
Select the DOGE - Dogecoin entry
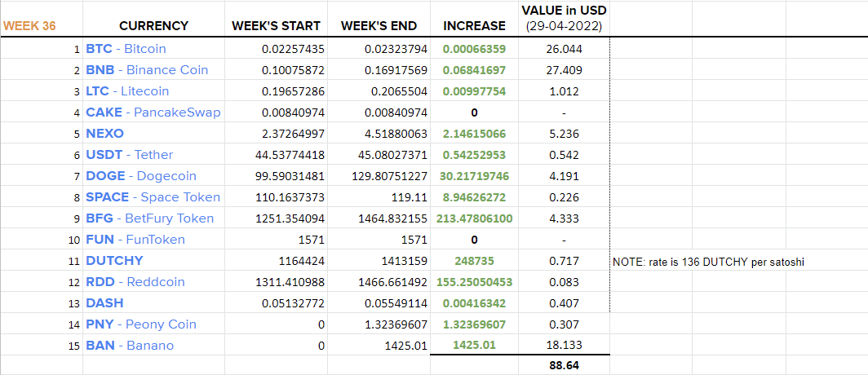pyautogui.click(x=141, y=176)
